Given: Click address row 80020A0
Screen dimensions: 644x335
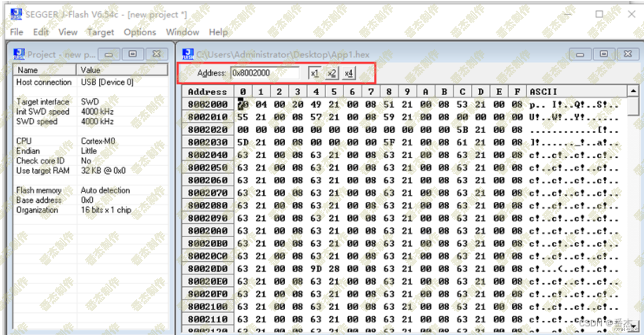Looking at the screenshot, I should [208, 231].
